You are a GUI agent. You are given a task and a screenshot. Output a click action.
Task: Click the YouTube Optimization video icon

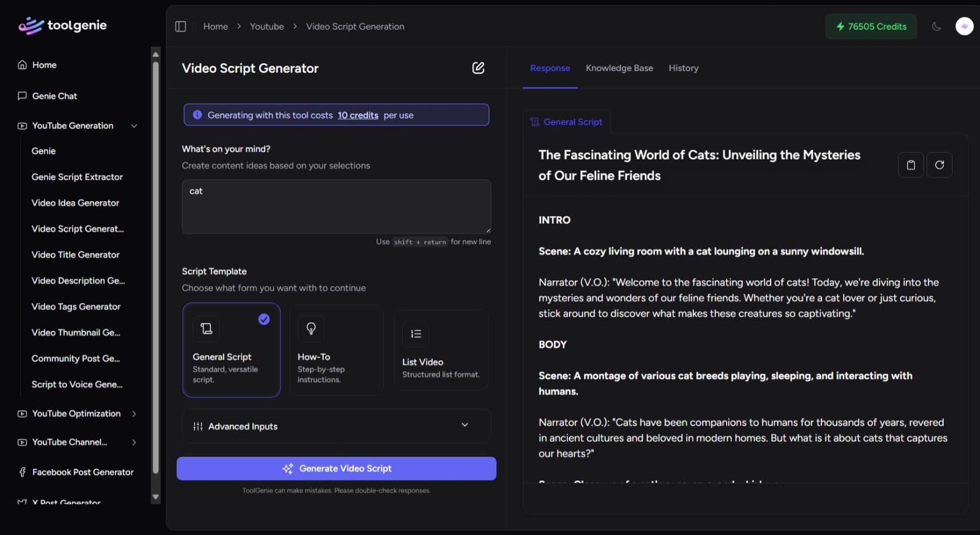(x=22, y=414)
